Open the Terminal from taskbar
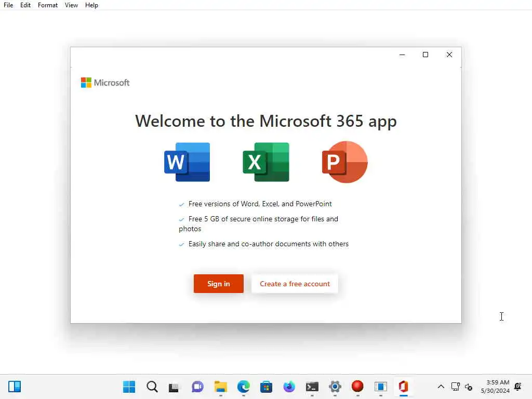 tap(312, 387)
